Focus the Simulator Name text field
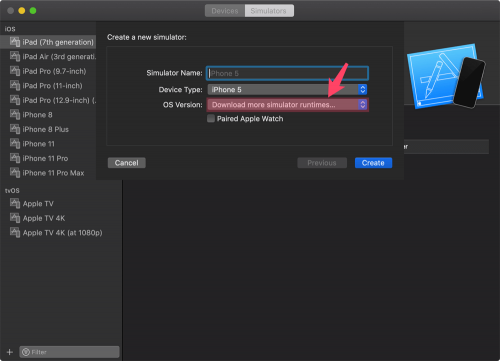This screenshot has width=500, height=361. pyautogui.click(x=287, y=73)
